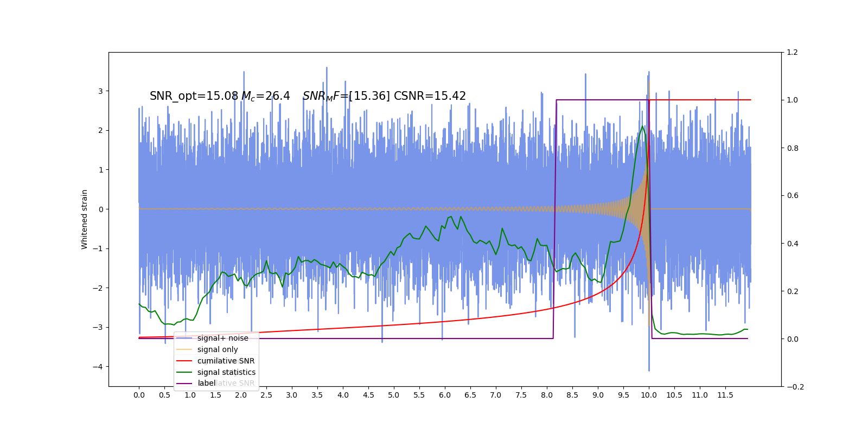
Task: Click the CSNR=15.42 annotation text
Action: pyautogui.click(x=430, y=96)
